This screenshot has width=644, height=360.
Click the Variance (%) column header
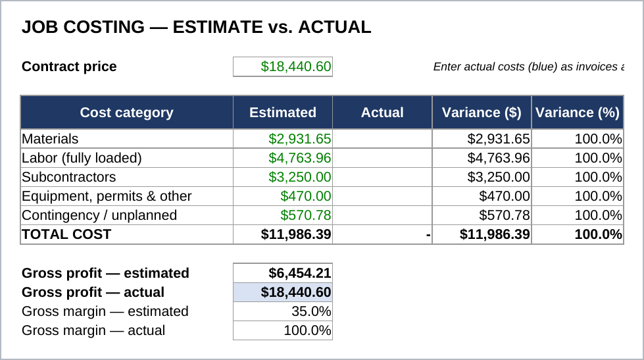(578, 112)
